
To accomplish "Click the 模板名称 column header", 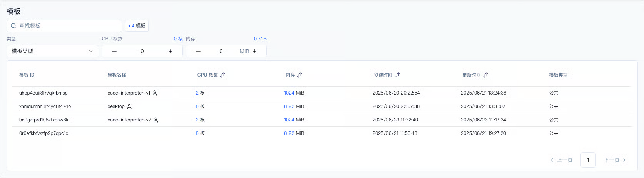I will [117, 75].
